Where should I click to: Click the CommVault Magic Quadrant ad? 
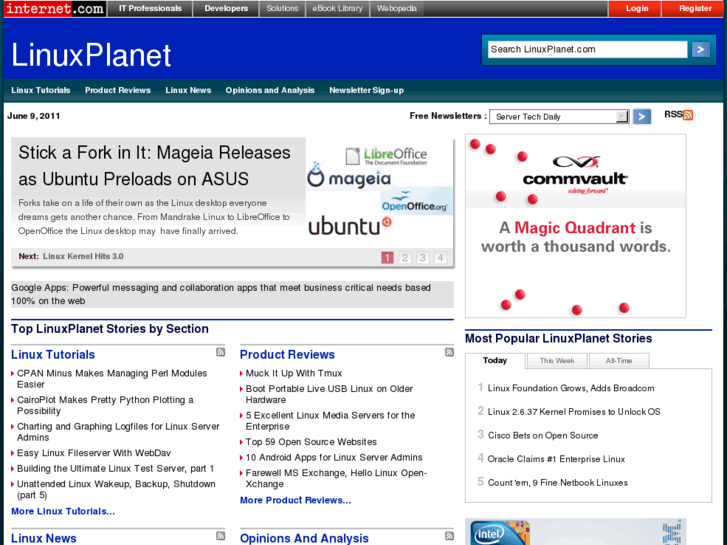pos(575,226)
